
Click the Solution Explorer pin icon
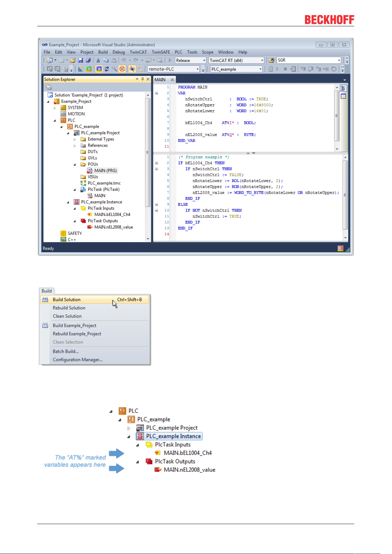tap(142, 79)
